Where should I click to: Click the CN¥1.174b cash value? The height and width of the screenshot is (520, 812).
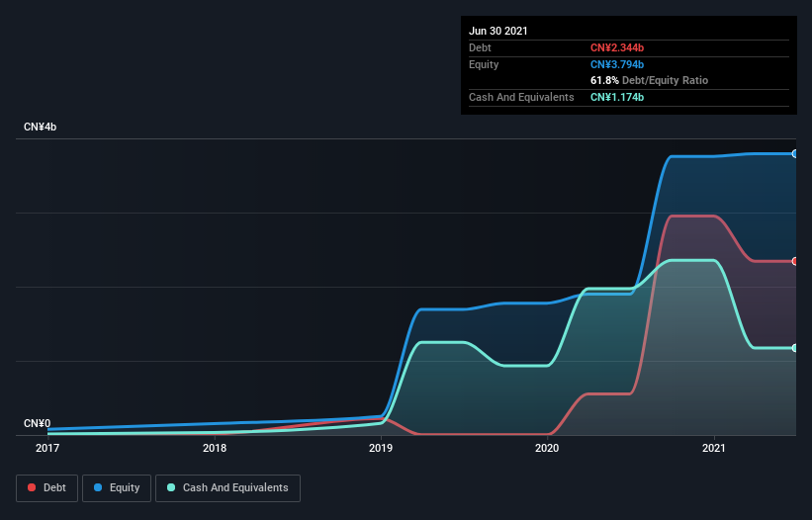(x=617, y=97)
